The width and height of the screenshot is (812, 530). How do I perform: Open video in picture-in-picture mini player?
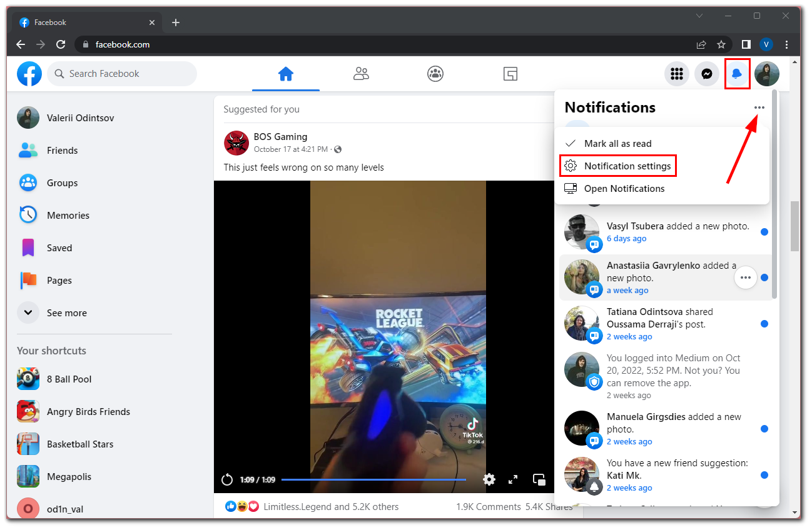click(x=539, y=479)
